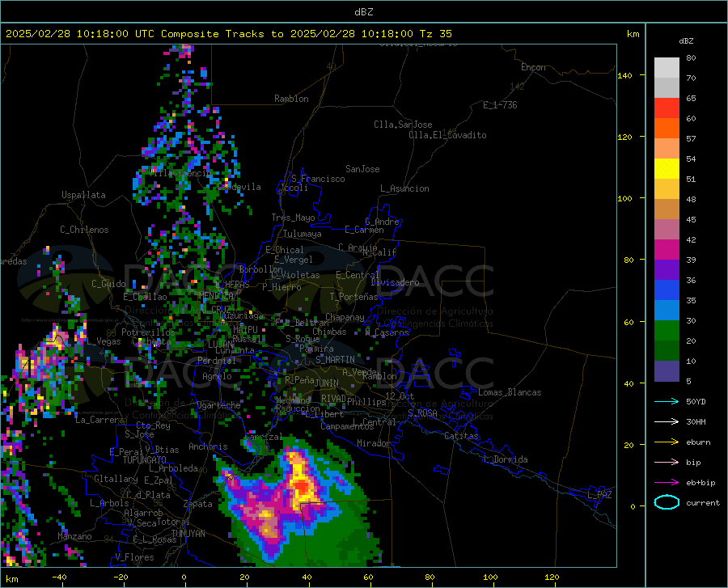This screenshot has height=588, width=728.
Task: Click the 'Anchoris' map label
Action: 208,446
